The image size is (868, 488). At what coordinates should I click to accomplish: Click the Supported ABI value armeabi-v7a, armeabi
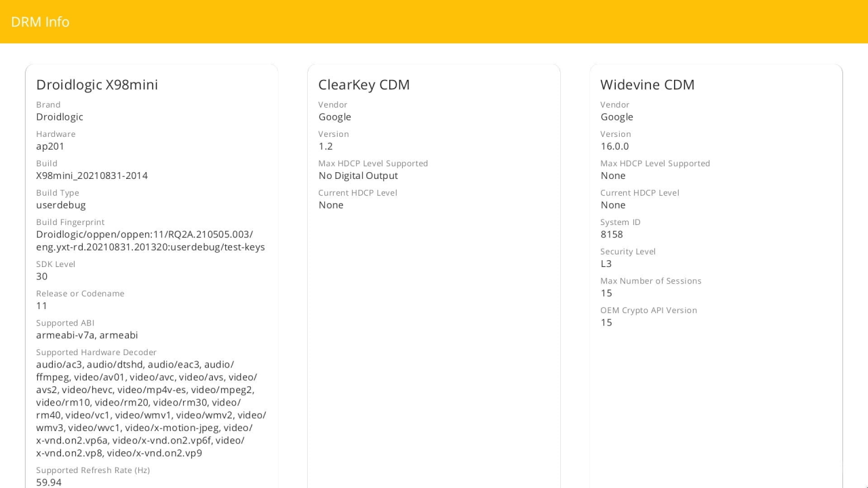point(87,335)
